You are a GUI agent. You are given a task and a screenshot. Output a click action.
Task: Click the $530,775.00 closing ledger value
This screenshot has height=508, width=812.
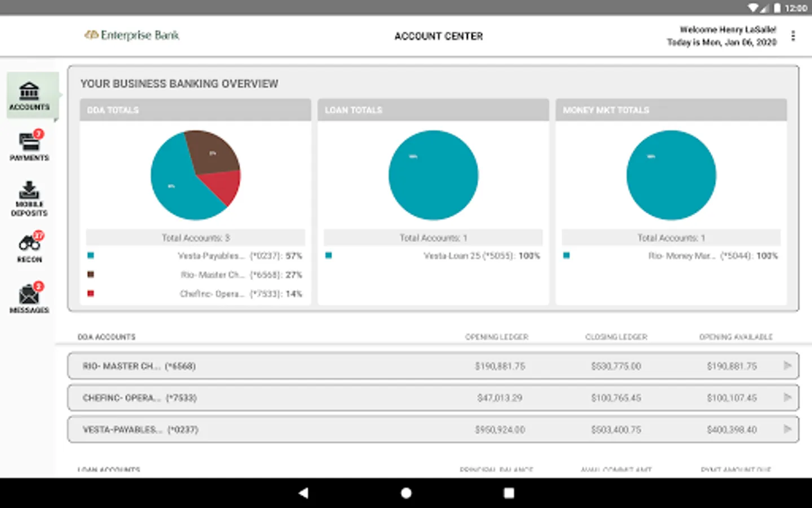[x=616, y=366]
